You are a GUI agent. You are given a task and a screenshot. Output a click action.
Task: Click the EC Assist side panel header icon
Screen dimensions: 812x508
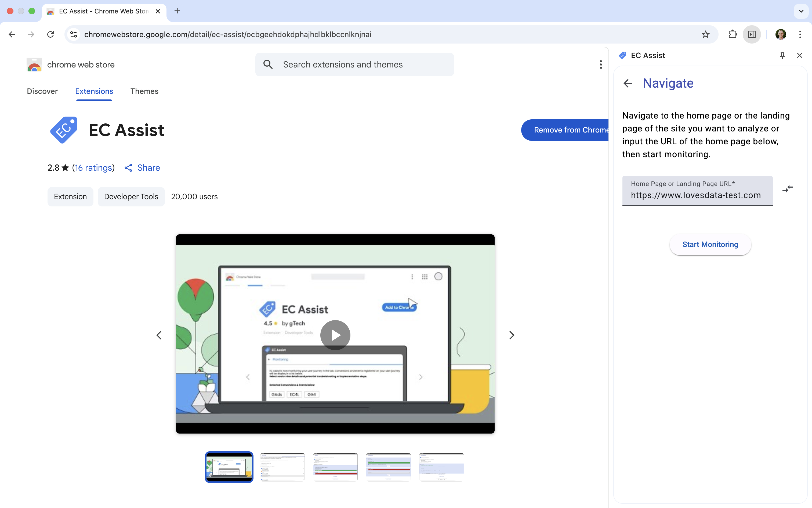point(622,55)
